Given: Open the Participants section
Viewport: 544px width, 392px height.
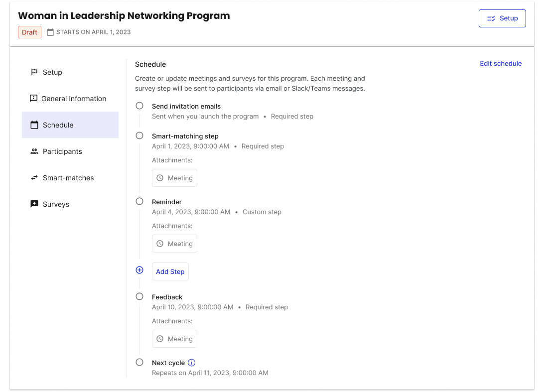Looking at the screenshot, I should [x=70, y=151].
